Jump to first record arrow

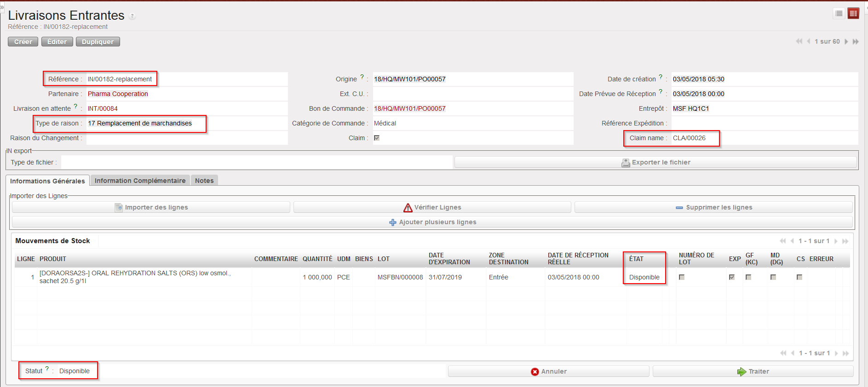799,41
